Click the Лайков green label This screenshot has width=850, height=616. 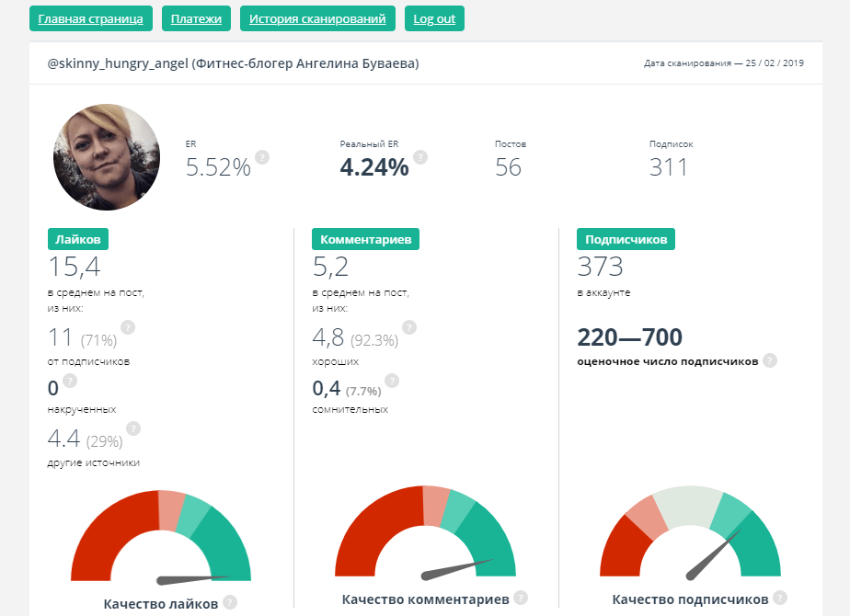coord(78,239)
